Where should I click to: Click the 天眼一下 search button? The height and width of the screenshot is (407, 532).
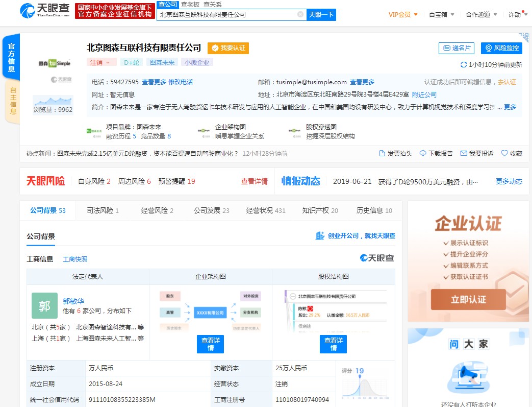tap(321, 15)
